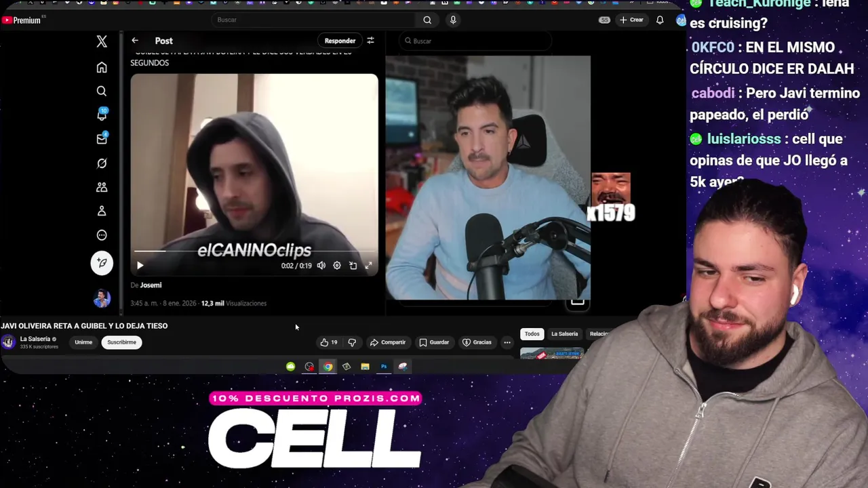Open the recommended video thumbnail below Todos

[x=551, y=353]
